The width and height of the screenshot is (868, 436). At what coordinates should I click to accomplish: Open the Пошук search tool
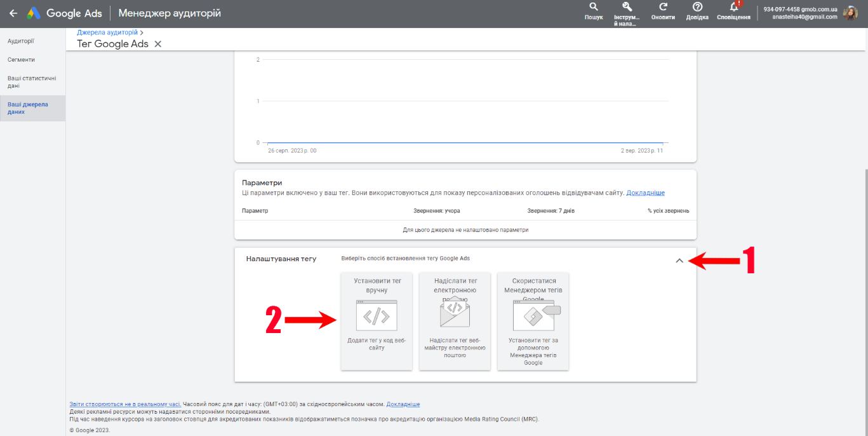click(x=594, y=11)
